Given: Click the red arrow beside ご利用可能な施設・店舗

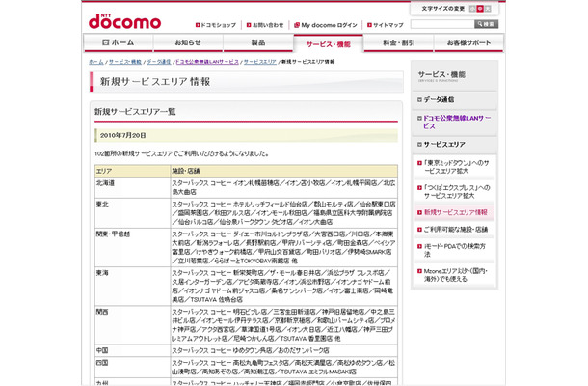Looking at the screenshot, I should [x=419, y=230].
